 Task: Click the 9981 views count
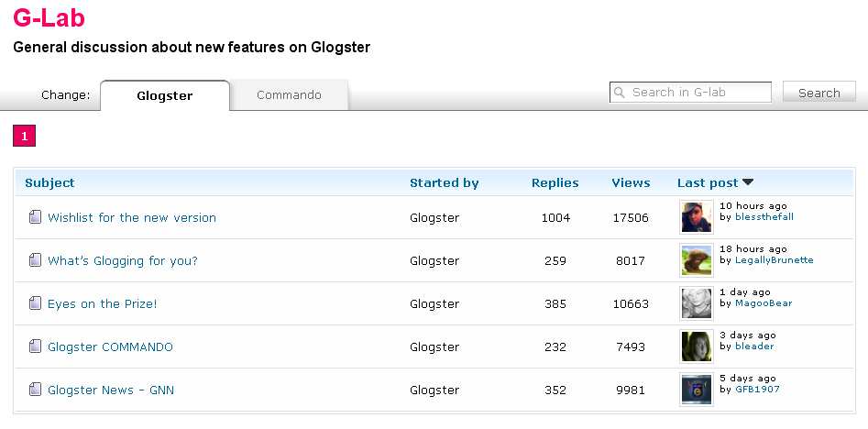pyautogui.click(x=631, y=390)
